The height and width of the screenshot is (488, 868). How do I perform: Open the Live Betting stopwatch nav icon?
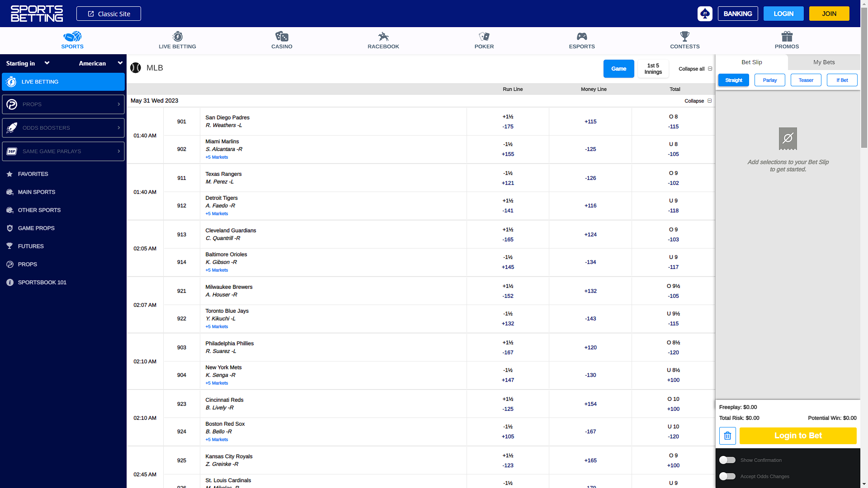(x=177, y=36)
